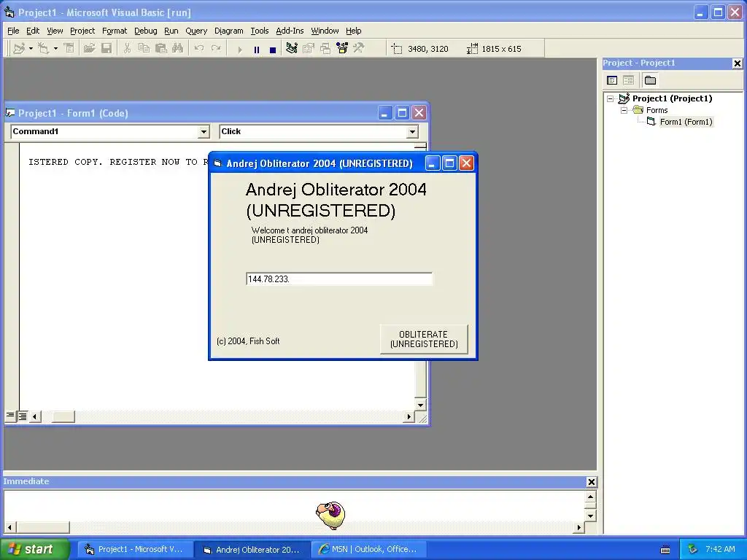Click code window horizontal scrollbar left arrow
The height and width of the screenshot is (560, 747).
(34, 416)
